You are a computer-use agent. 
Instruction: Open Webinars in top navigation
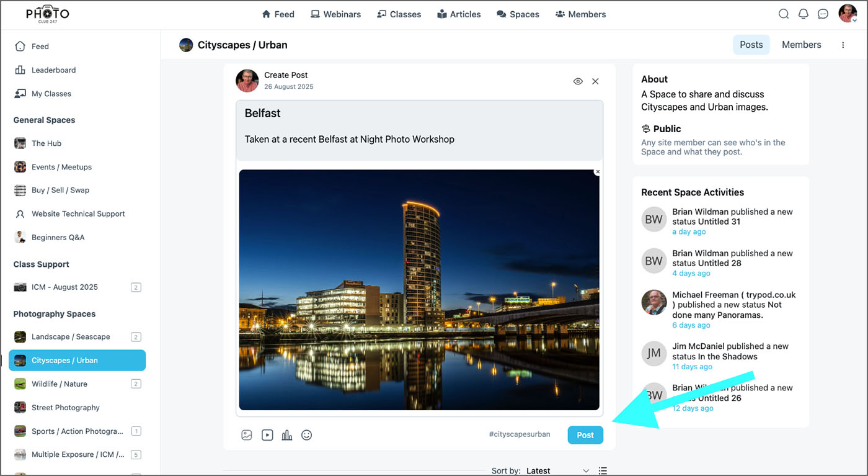pos(335,14)
